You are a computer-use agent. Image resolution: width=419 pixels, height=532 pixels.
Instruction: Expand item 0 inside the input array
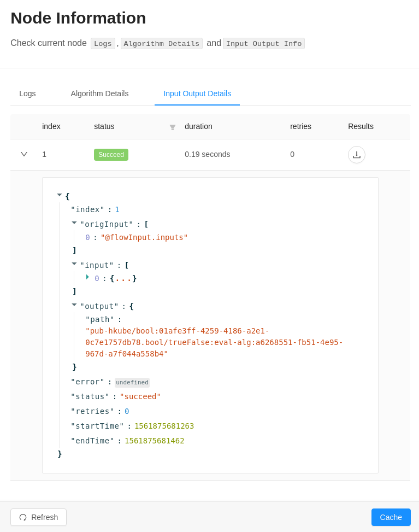(87, 278)
